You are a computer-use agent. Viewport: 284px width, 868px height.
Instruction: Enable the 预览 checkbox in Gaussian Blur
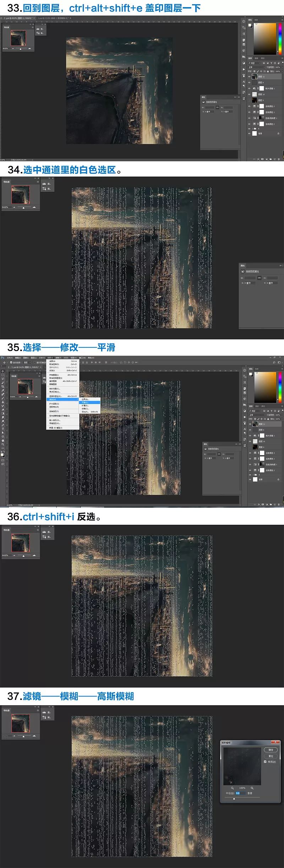(265, 761)
